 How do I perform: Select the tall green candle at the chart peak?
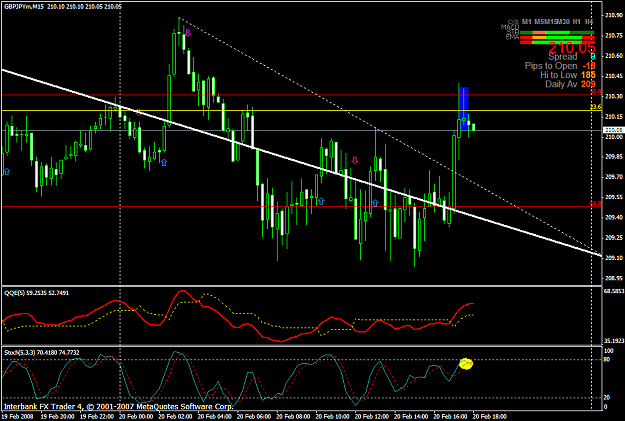[174, 54]
